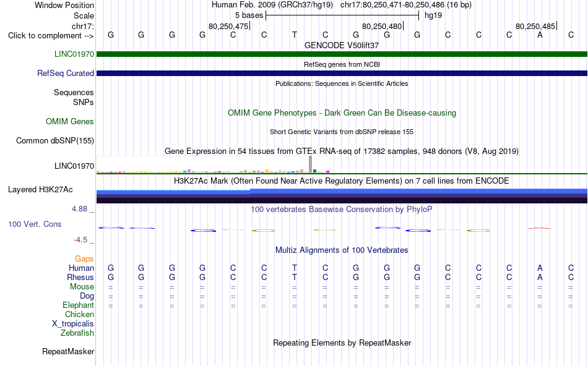
Task: Open the RefSeq Curated track label
Action: coord(66,73)
